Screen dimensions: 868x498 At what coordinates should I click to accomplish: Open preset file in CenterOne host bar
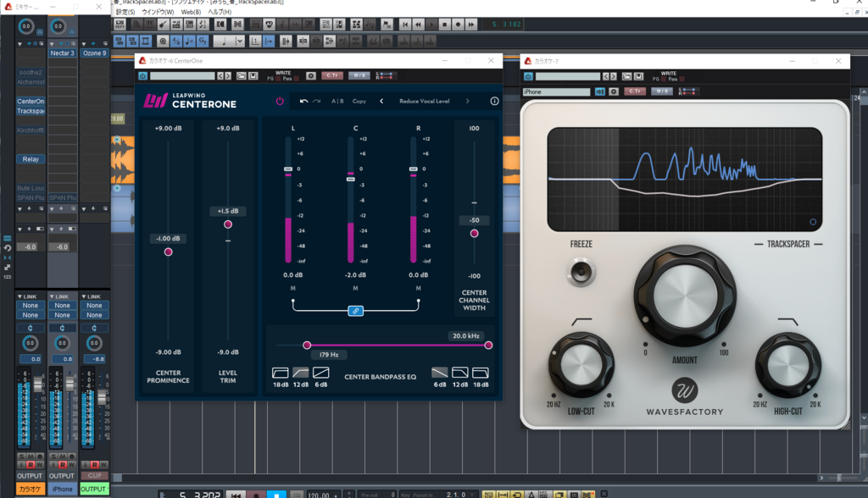pyautogui.click(x=242, y=76)
